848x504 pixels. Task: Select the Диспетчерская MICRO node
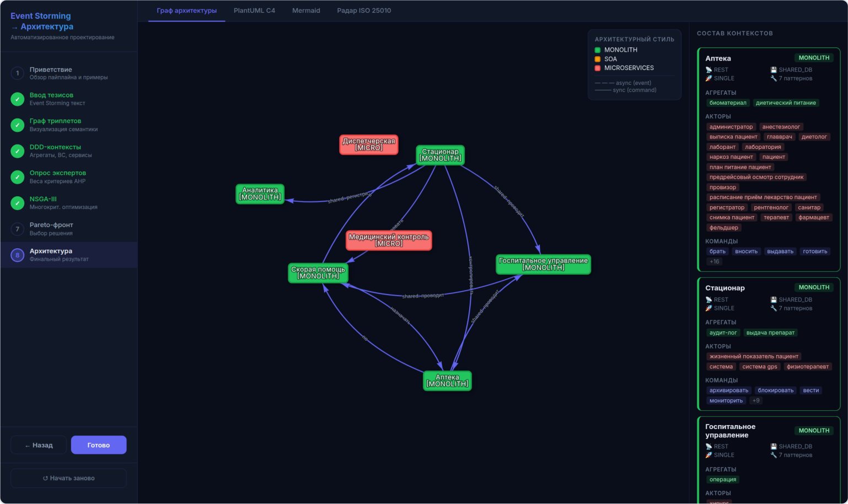(369, 144)
